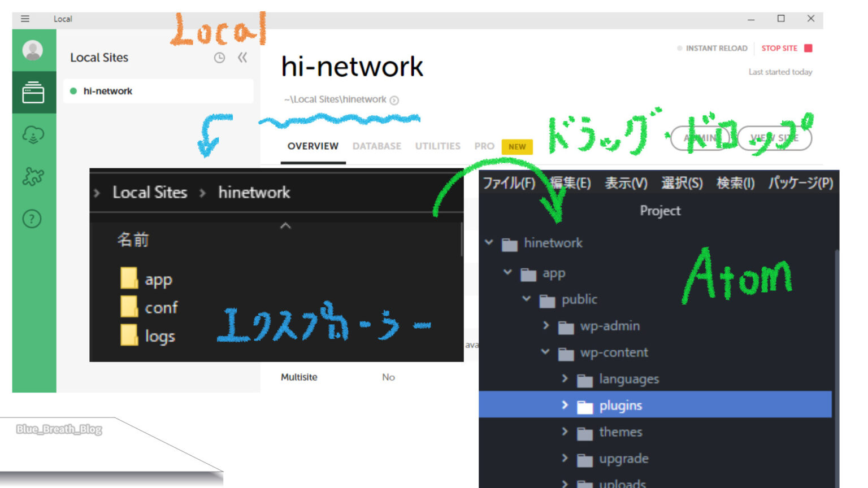Expand the themes folder in Atom tree

pyautogui.click(x=565, y=432)
